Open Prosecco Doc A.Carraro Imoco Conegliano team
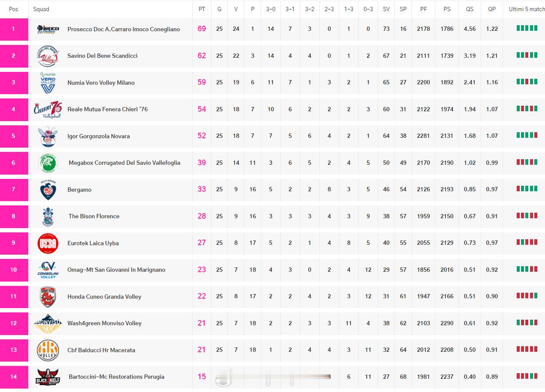 [123, 29]
